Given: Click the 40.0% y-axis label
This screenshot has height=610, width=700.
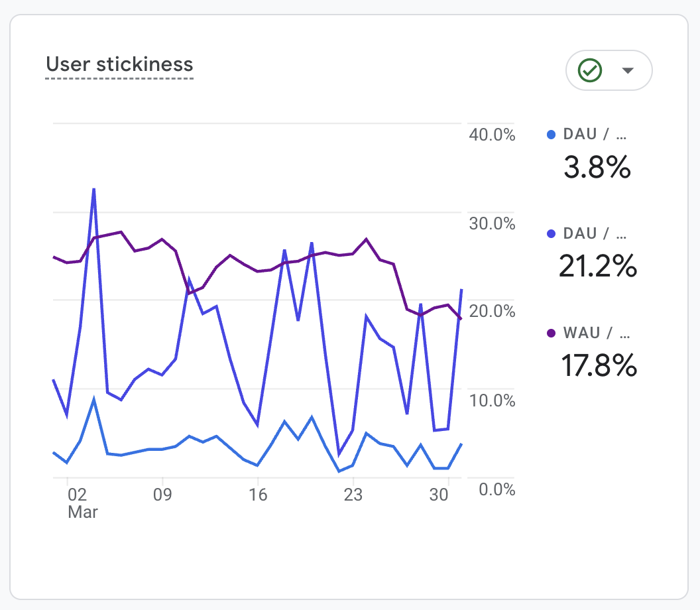Looking at the screenshot, I should coord(492,135).
